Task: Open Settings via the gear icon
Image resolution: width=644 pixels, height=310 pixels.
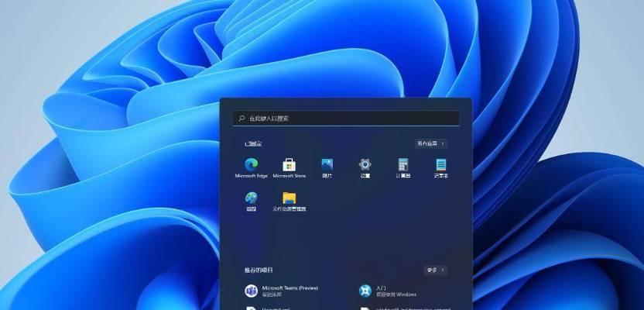Action: tap(365, 168)
